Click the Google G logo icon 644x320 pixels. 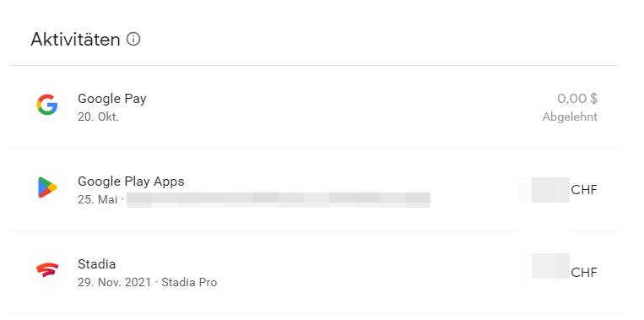click(47, 105)
